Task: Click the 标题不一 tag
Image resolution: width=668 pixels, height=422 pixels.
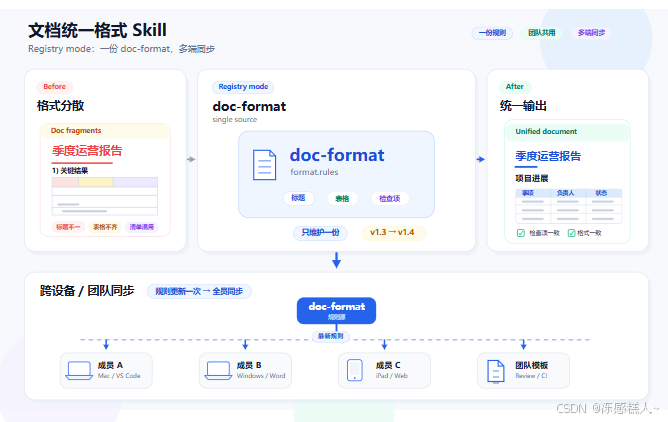Action: tap(68, 227)
